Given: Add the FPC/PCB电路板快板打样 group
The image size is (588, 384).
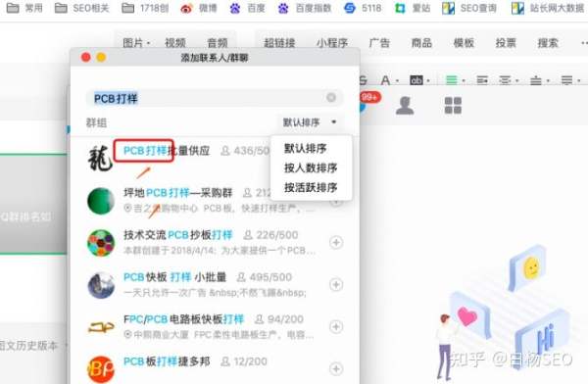Looking at the screenshot, I should (x=336, y=326).
